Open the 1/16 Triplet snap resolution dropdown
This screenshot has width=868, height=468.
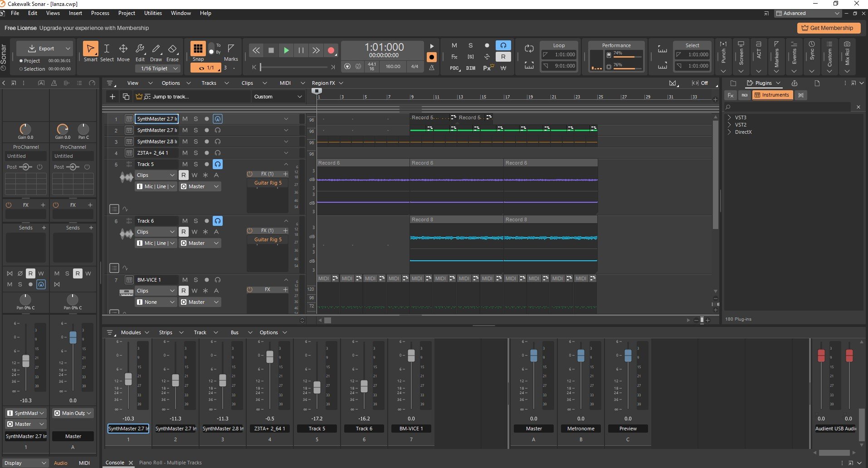[158, 68]
